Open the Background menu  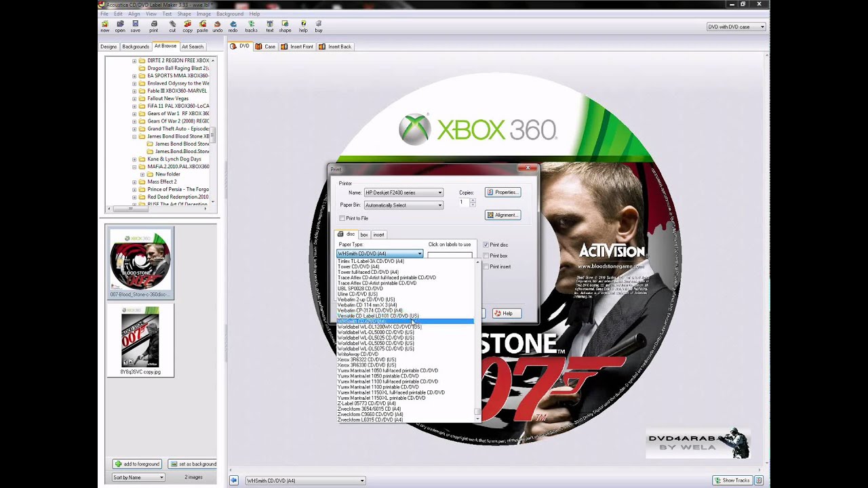[x=230, y=14]
